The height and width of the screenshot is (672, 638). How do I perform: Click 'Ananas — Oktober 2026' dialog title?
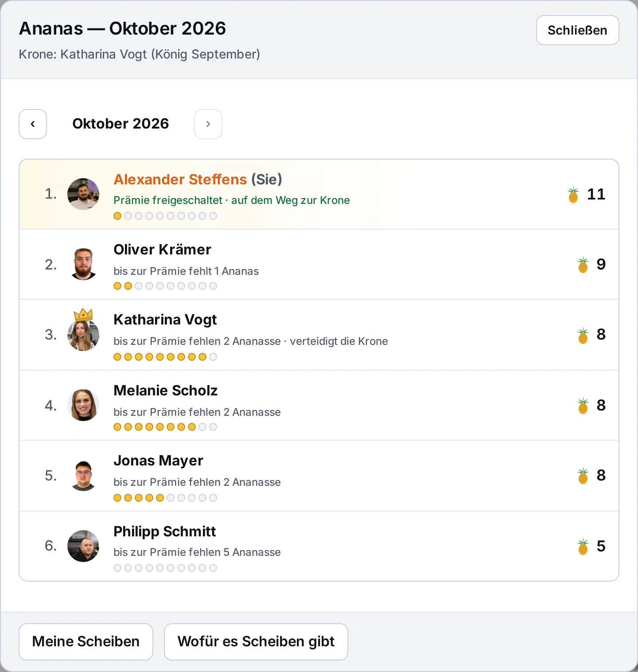tap(122, 28)
